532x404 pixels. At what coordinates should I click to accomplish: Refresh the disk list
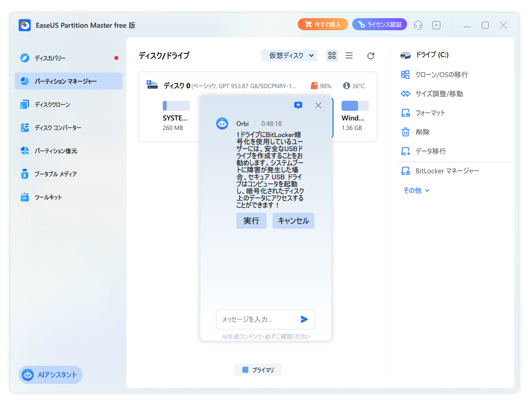coord(371,55)
